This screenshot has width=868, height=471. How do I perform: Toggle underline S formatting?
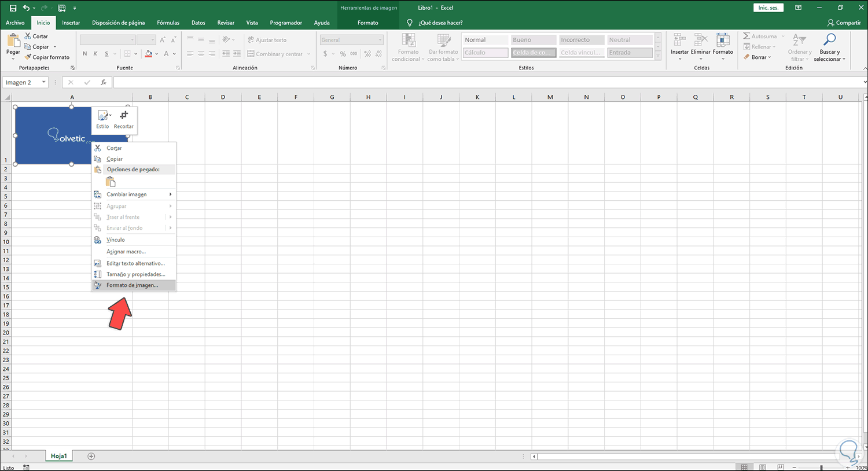106,54
